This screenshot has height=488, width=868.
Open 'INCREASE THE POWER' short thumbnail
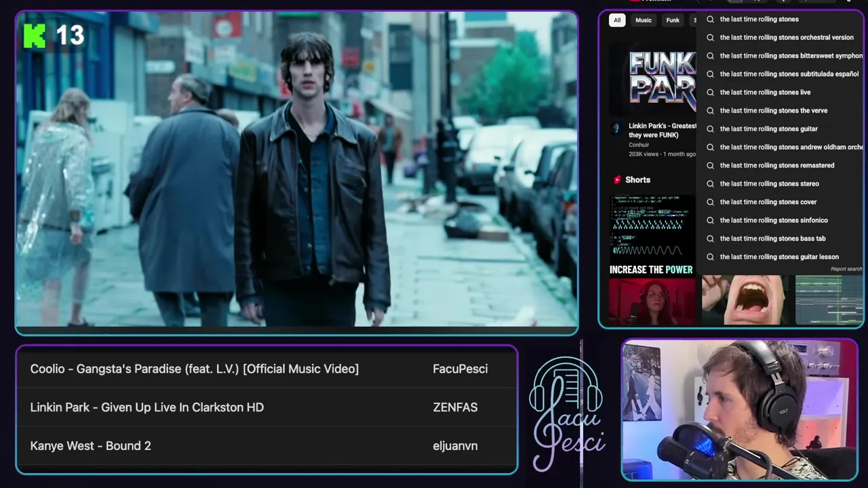click(652, 260)
